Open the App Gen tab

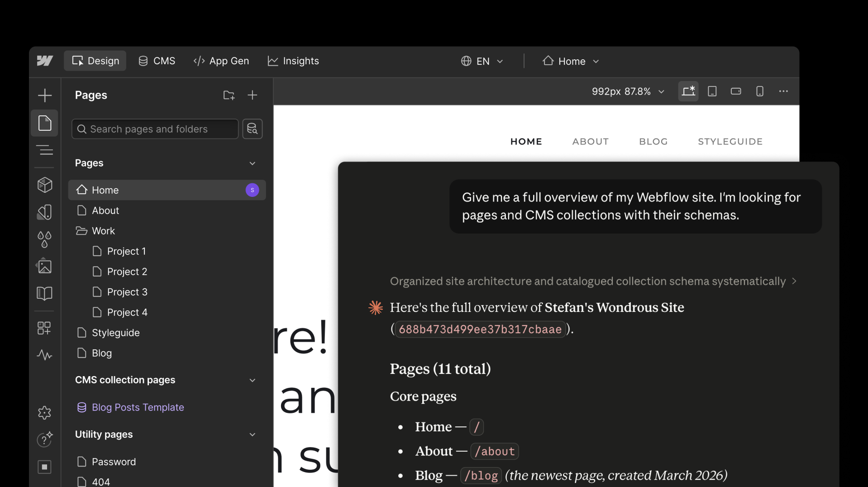point(221,61)
